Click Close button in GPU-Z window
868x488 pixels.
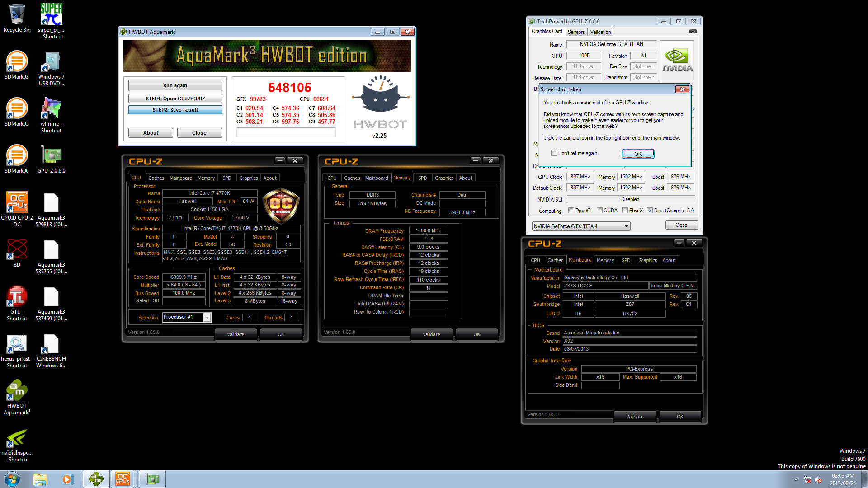681,225
